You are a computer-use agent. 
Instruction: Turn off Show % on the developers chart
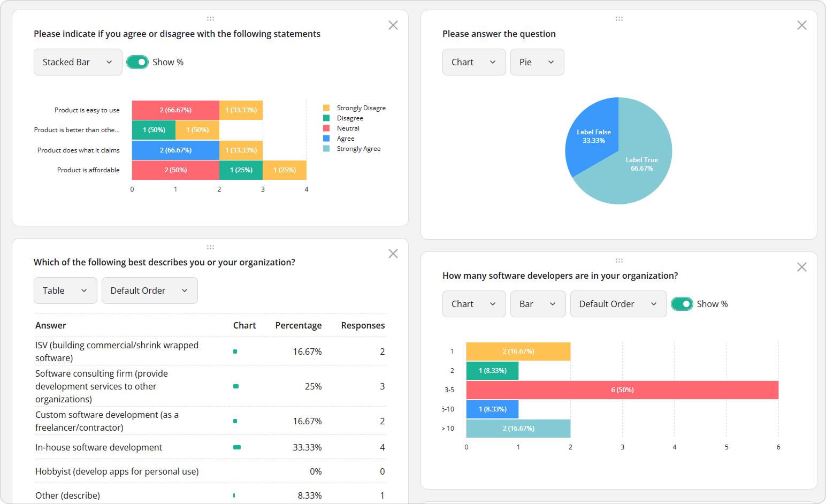[682, 304]
